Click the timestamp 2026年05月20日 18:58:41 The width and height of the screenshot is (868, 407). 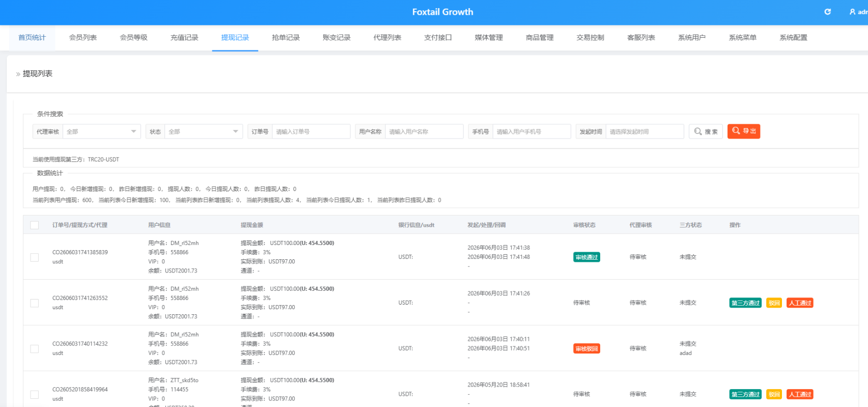coord(499,385)
